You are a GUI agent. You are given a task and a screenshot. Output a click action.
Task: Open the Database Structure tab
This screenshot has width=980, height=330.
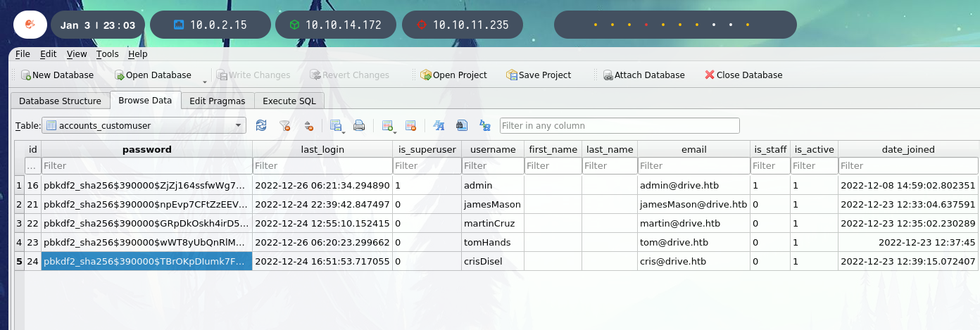pyautogui.click(x=60, y=101)
